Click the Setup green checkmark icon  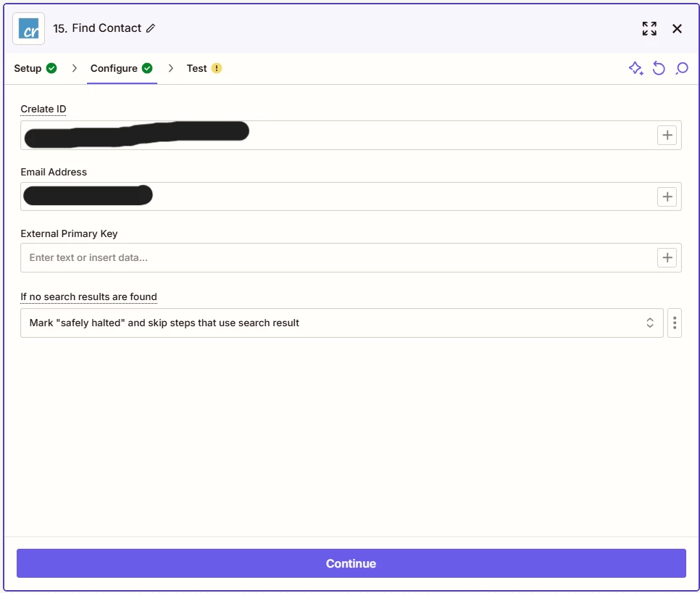pos(51,68)
